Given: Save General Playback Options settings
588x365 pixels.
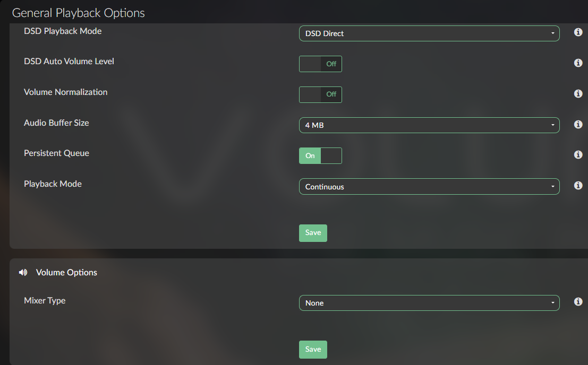Looking at the screenshot, I should pos(313,233).
